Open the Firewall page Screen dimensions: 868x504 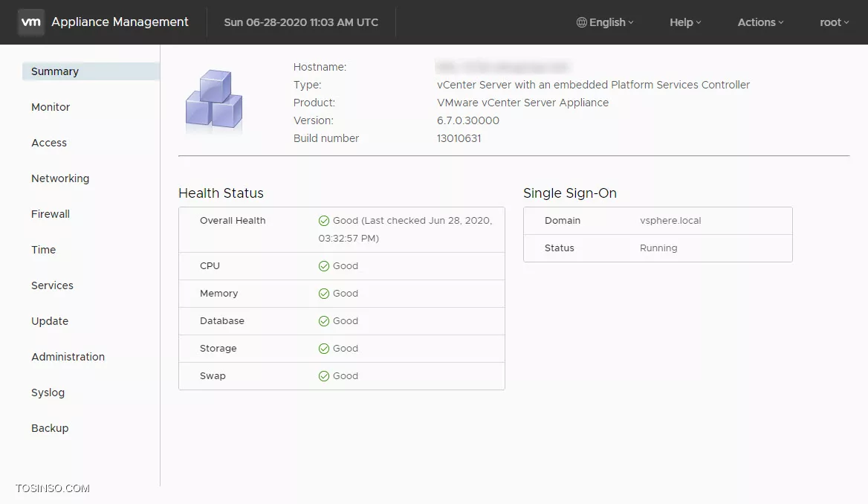[x=51, y=214]
